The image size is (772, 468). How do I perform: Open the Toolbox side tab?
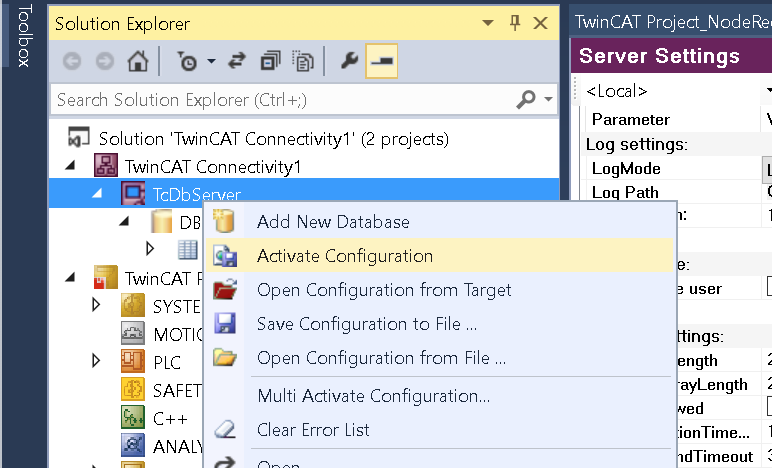pyautogui.click(x=24, y=35)
